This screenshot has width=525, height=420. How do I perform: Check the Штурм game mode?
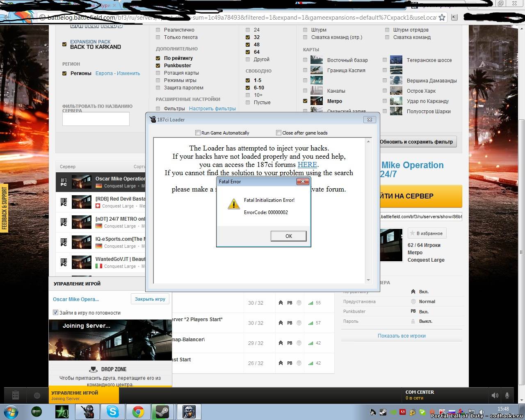click(305, 30)
